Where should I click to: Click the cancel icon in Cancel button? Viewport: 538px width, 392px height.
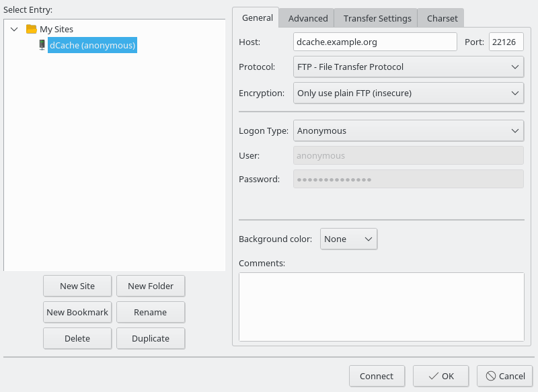pyautogui.click(x=490, y=376)
